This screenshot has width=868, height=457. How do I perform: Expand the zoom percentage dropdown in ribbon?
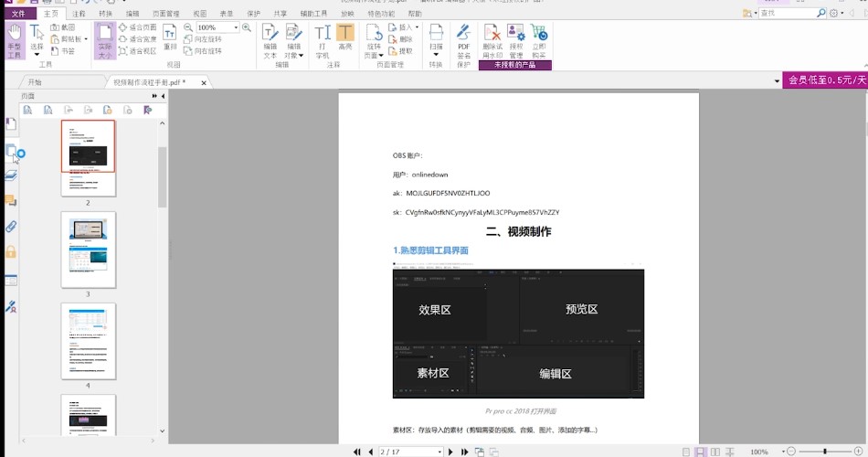click(x=235, y=28)
